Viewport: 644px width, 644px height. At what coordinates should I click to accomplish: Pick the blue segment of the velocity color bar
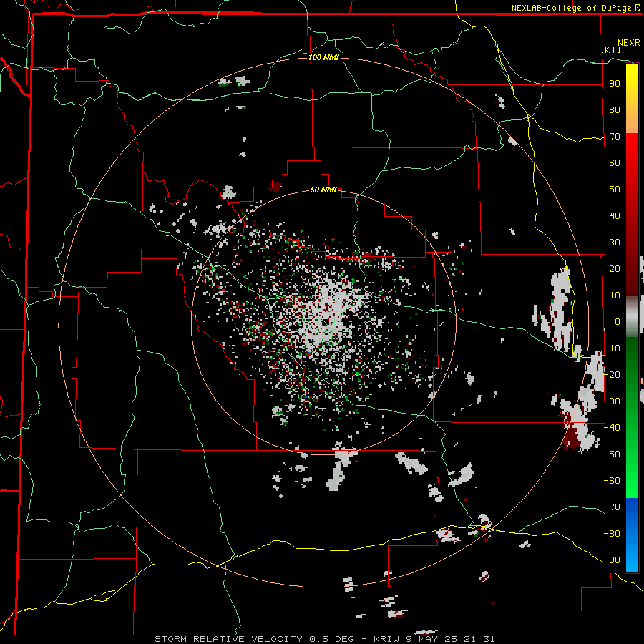click(632, 535)
